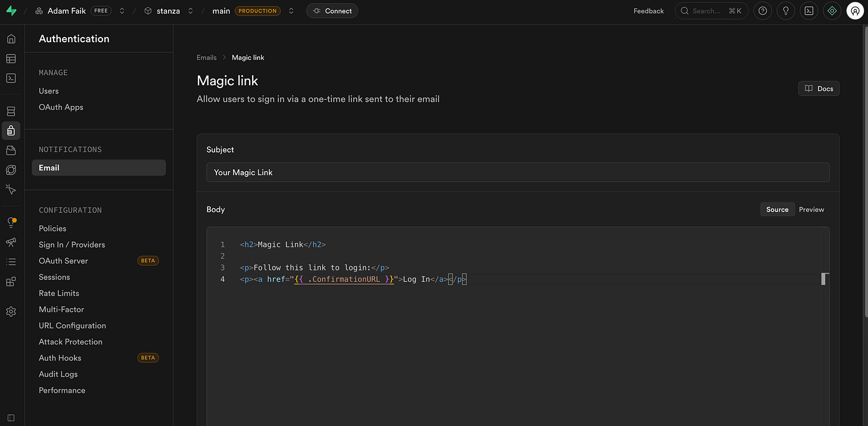Go back to Emails via breadcrumb
The image size is (868, 426).
[x=206, y=57]
